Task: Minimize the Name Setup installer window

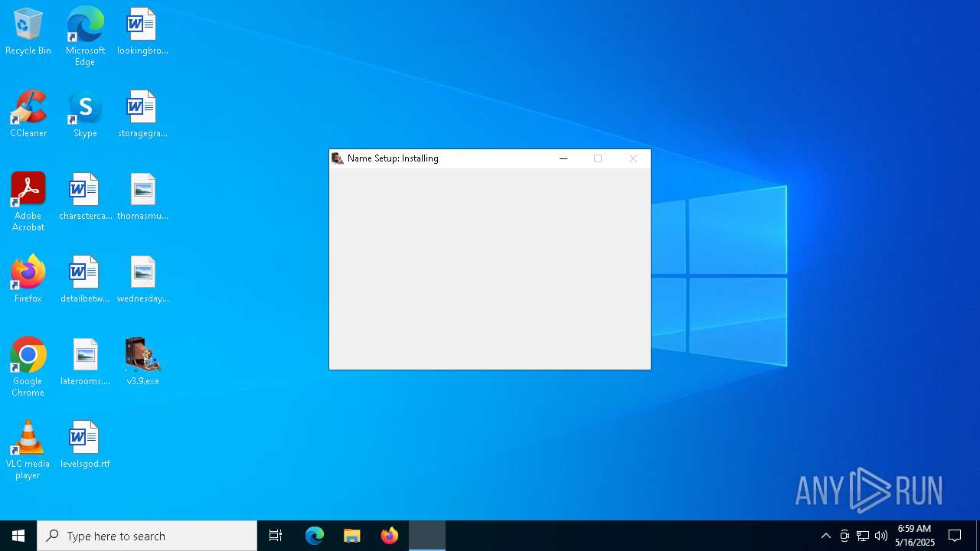Action: 563,158
